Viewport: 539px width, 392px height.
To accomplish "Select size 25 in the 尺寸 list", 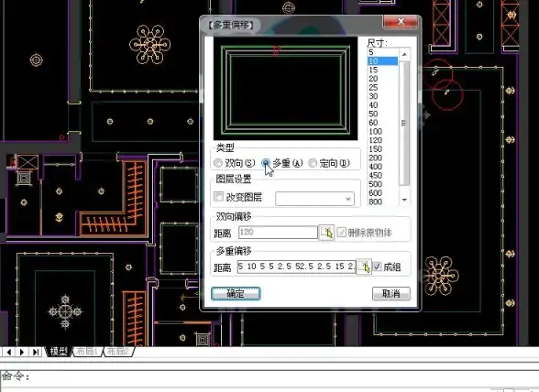I will 382,88.
